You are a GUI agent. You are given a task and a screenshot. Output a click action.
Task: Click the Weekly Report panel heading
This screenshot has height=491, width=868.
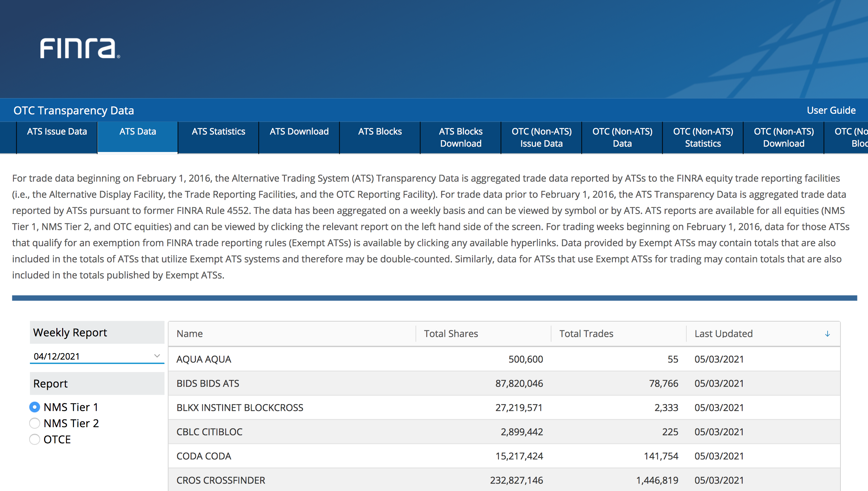[97, 332]
